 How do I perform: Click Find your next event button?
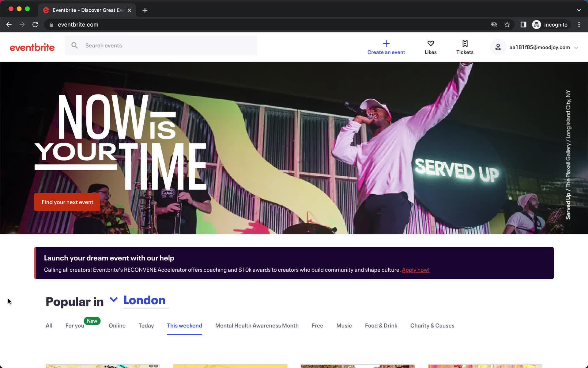click(x=67, y=202)
